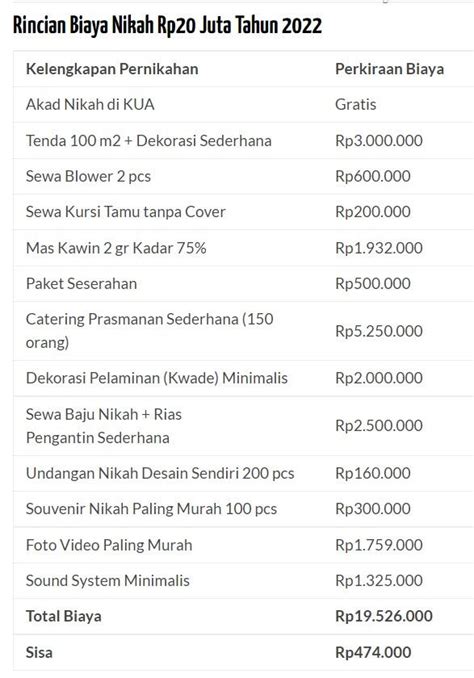Click the Rp1.932.000 mas kawin cost

(379, 248)
